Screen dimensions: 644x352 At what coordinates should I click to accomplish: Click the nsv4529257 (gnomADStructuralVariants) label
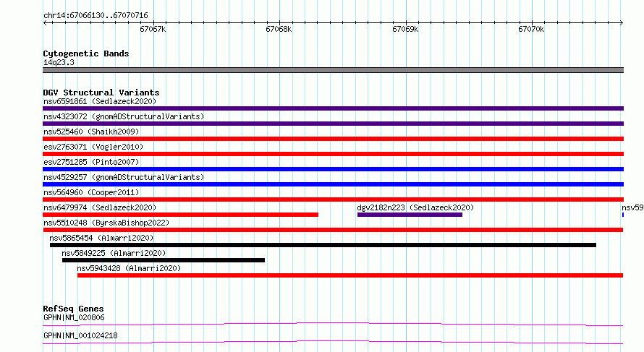pyautogui.click(x=124, y=177)
